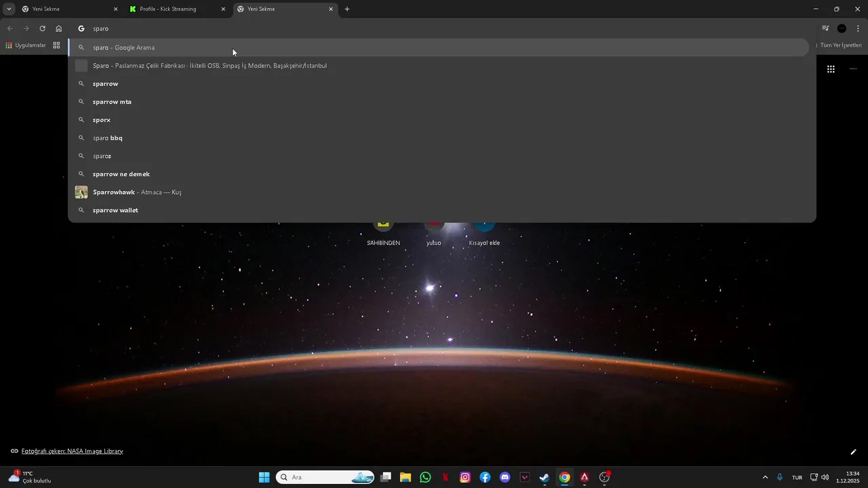Switch the TUR keyboard language indicator
This screenshot has height=488, width=868.
[x=797, y=477]
